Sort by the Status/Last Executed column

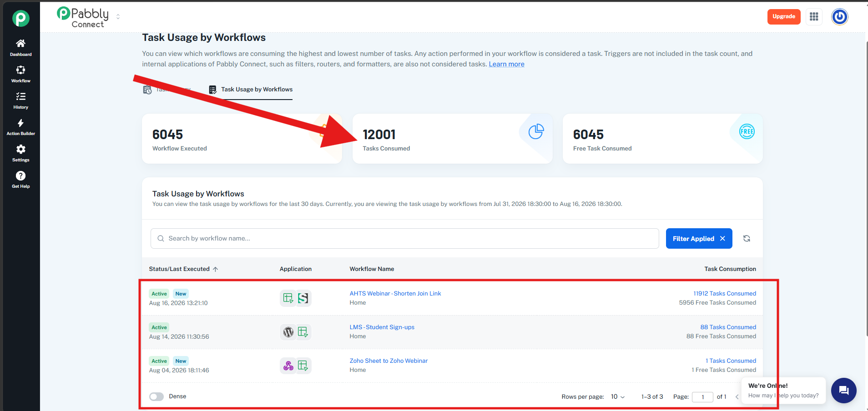click(x=183, y=269)
